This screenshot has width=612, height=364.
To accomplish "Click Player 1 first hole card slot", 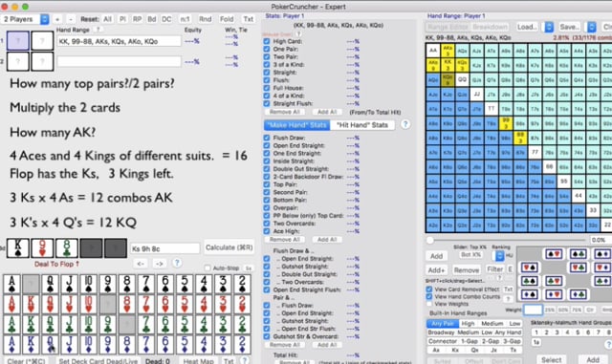I will click(17, 40).
